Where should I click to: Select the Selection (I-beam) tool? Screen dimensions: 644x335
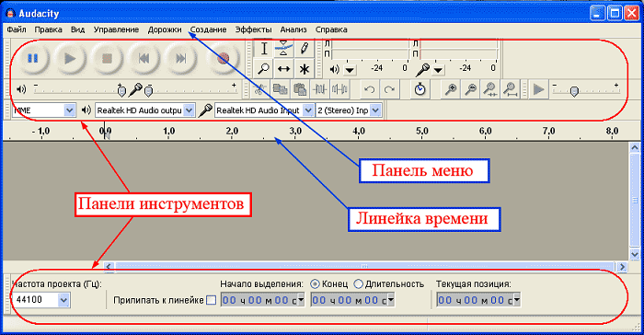point(264,49)
